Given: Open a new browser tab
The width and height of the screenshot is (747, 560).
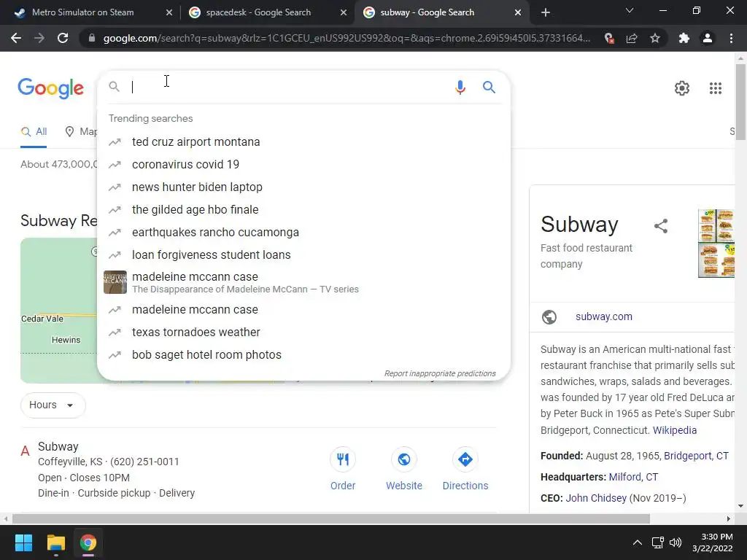Looking at the screenshot, I should (x=546, y=12).
